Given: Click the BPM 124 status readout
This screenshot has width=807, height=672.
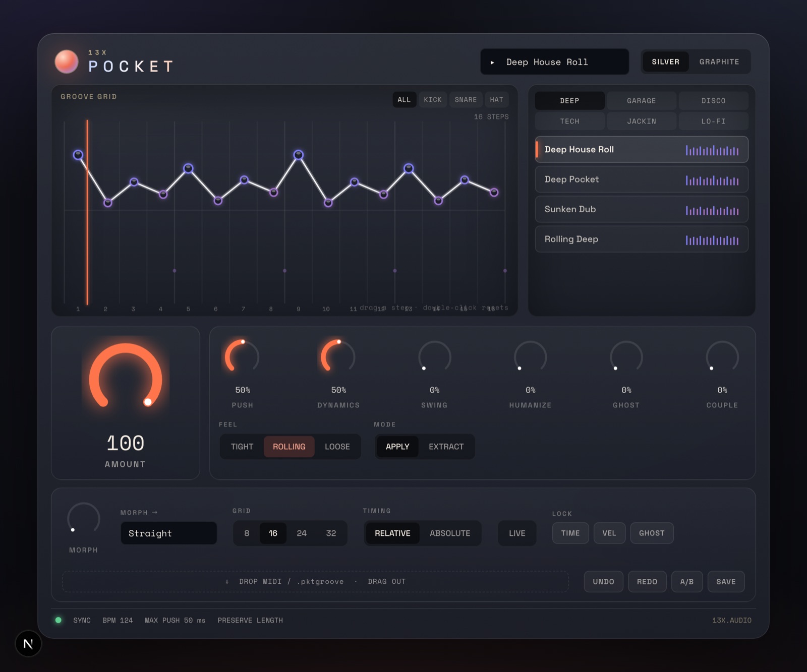Looking at the screenshot, I should point(118,621).
